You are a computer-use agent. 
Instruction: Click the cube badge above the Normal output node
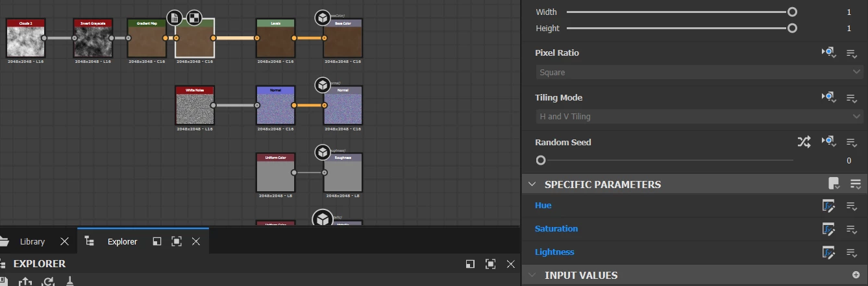click(x=323, y=85)
